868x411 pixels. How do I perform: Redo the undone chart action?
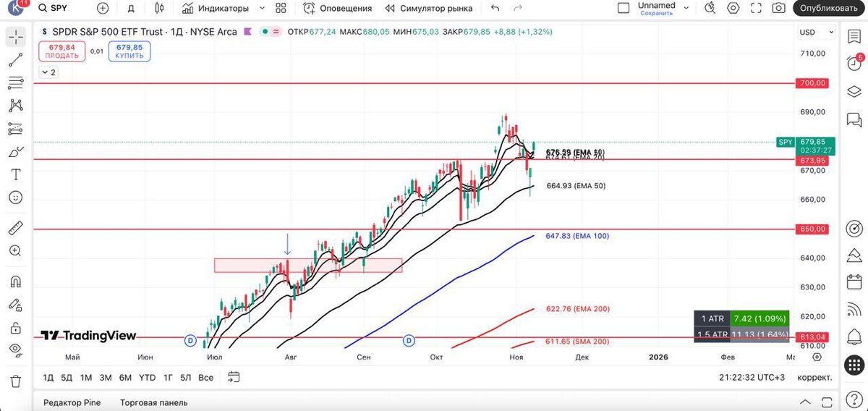pos(518,8)
